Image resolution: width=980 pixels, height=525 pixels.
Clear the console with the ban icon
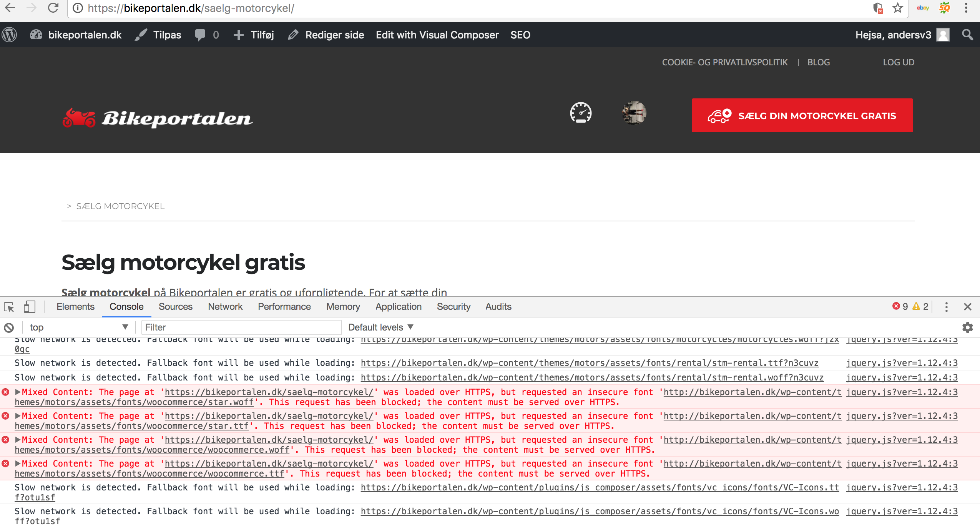(9, 327)
